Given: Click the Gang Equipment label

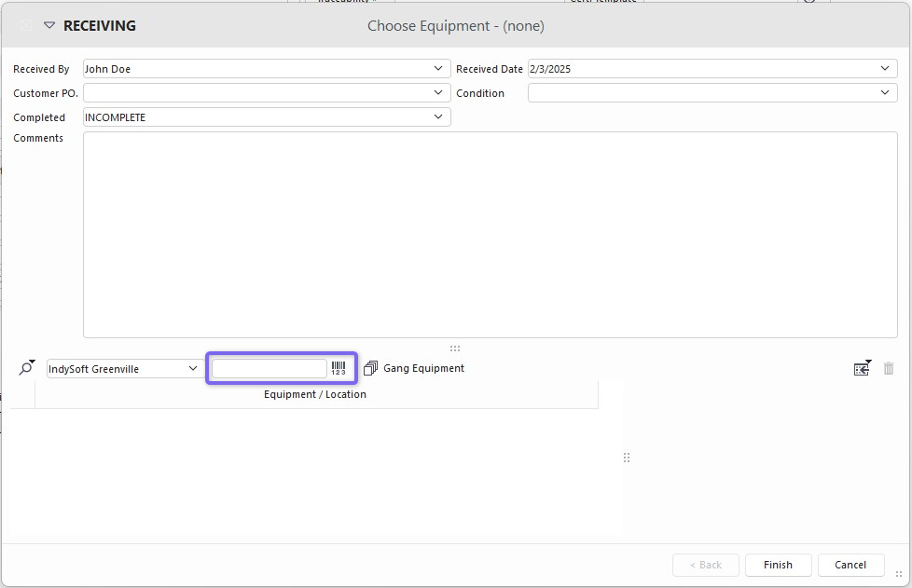Looking at the screenshot, I should click(x=423, y=369).
